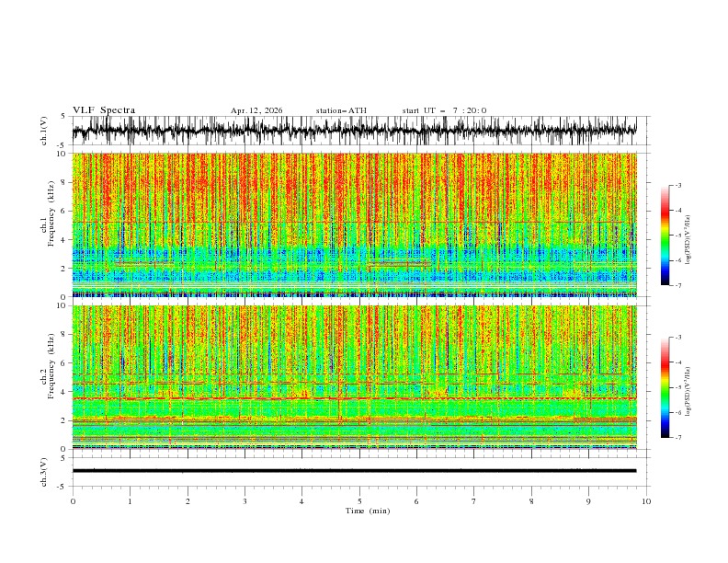Click the "-5" tick on ch.1 color bar

677,236
